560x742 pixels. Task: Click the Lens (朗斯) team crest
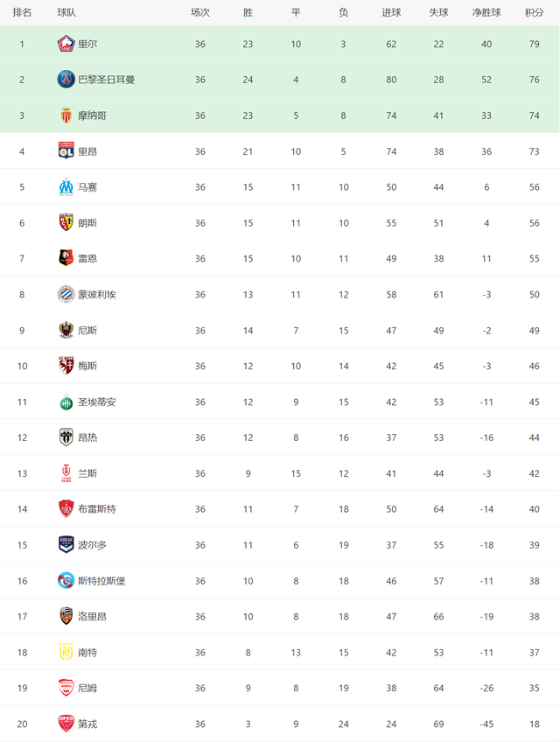click(x=66, y=222)
